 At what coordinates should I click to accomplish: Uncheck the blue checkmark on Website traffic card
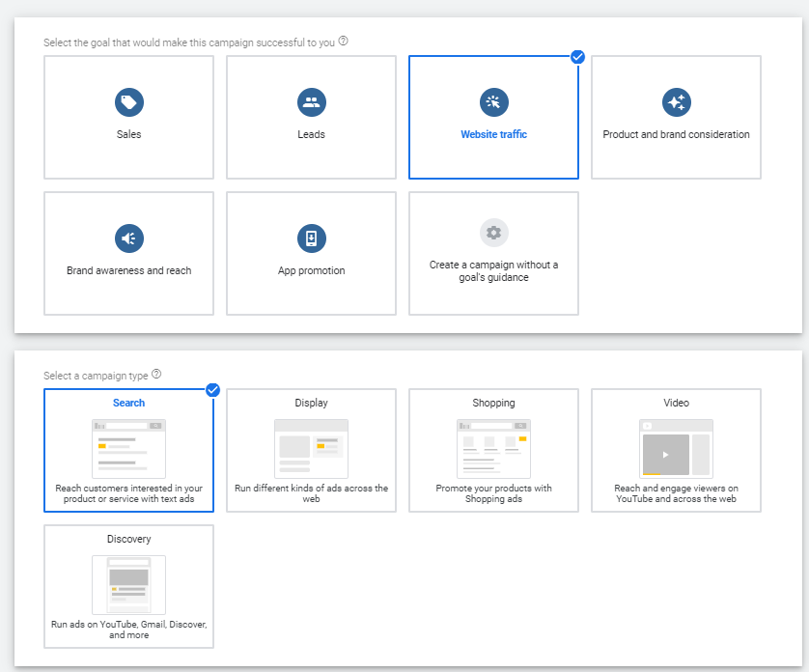tap(577, 57)
